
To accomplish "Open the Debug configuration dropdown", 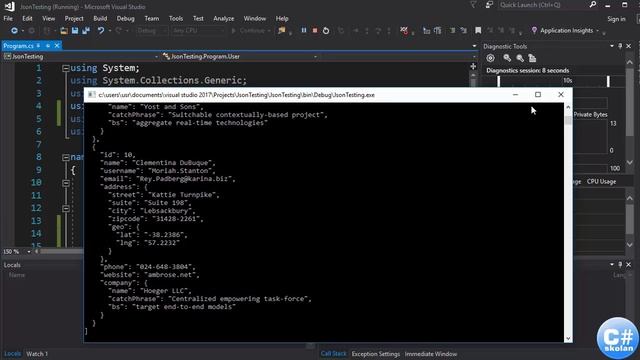I will click(x=152, y=31).
